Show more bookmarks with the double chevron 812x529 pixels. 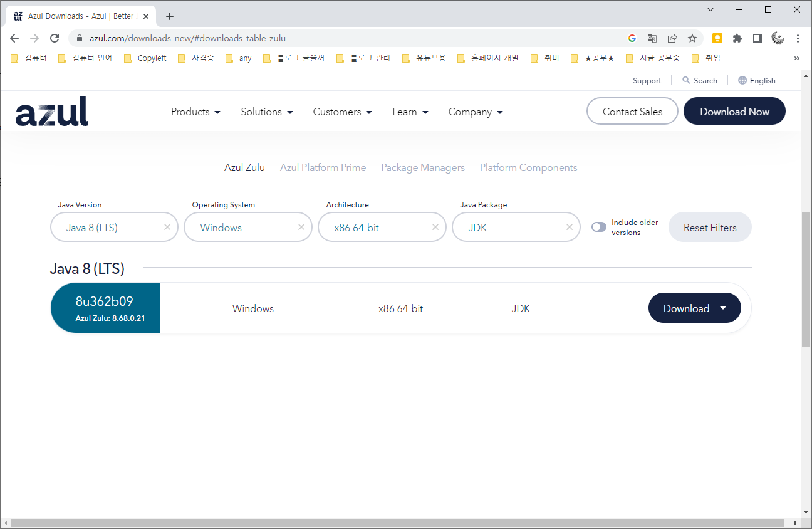pyautogui.click(x=797, y=58)
